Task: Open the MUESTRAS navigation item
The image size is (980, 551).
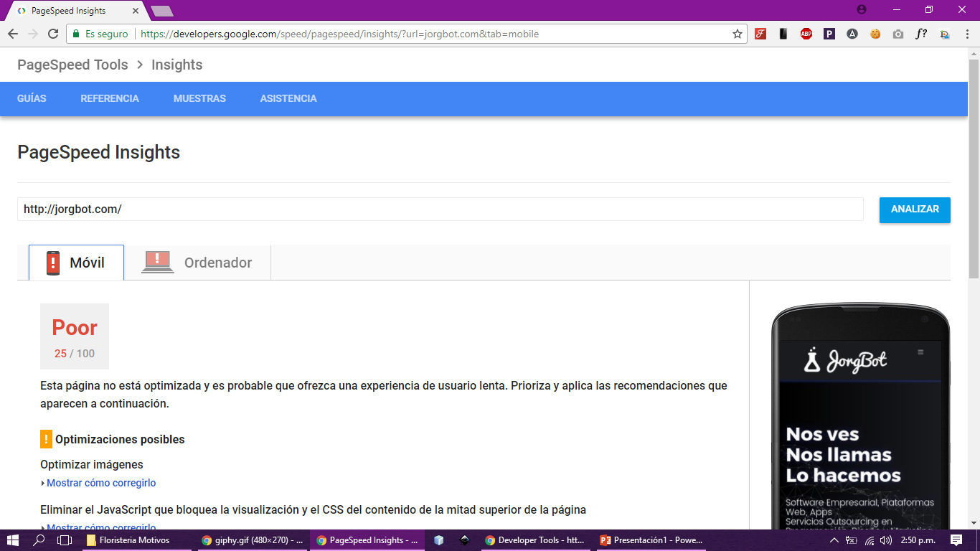Action: point(199,98)
